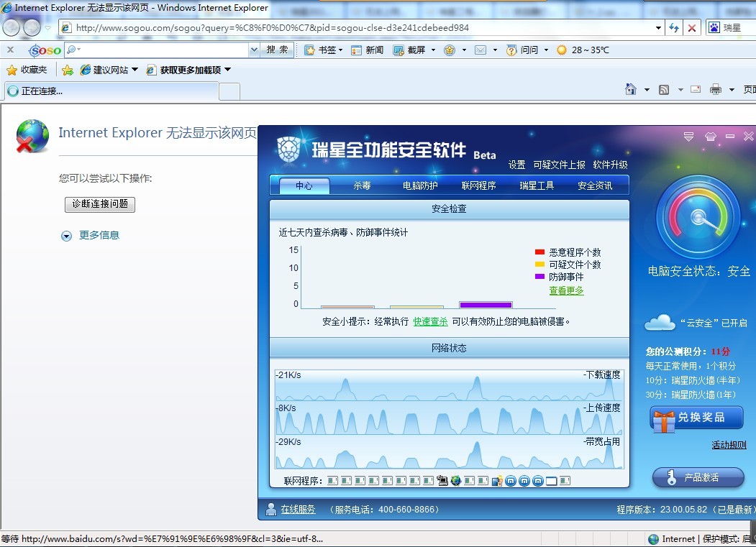Viewport: 756px width, 547px height.
Task: Open 设置 in the Rising header
Action: 517,165
